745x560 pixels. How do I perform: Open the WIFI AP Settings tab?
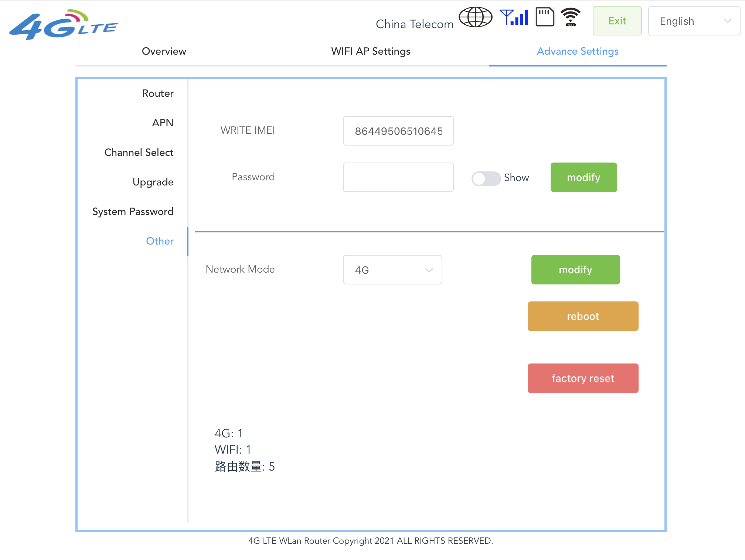[x=371, y=51]
